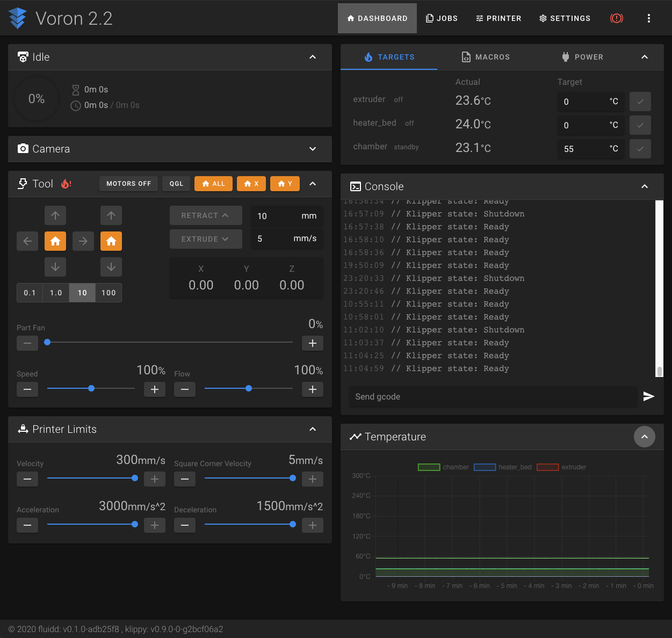Open the overflow three-dot menu
Viewport: 672px width, 638px height.
click(649, 18)
